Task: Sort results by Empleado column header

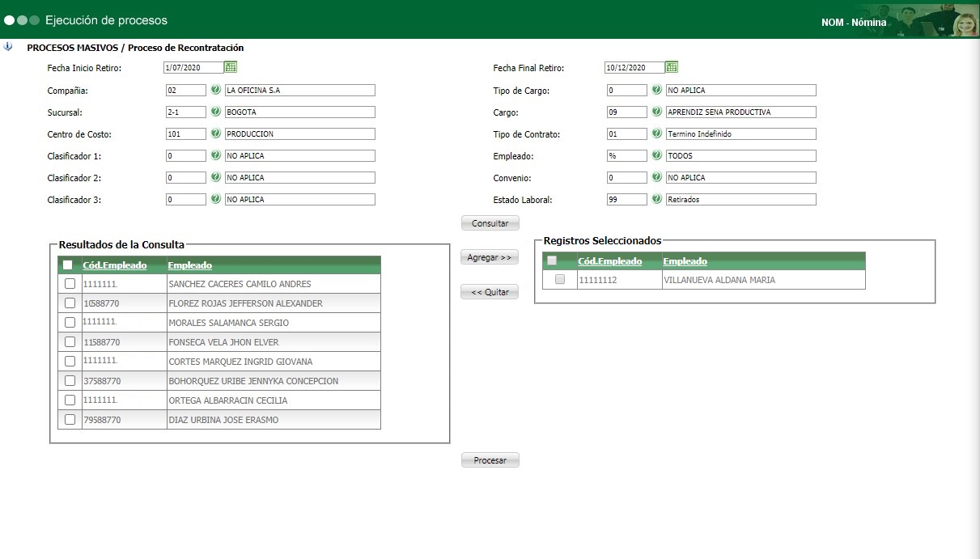Action: pos(189,265)
